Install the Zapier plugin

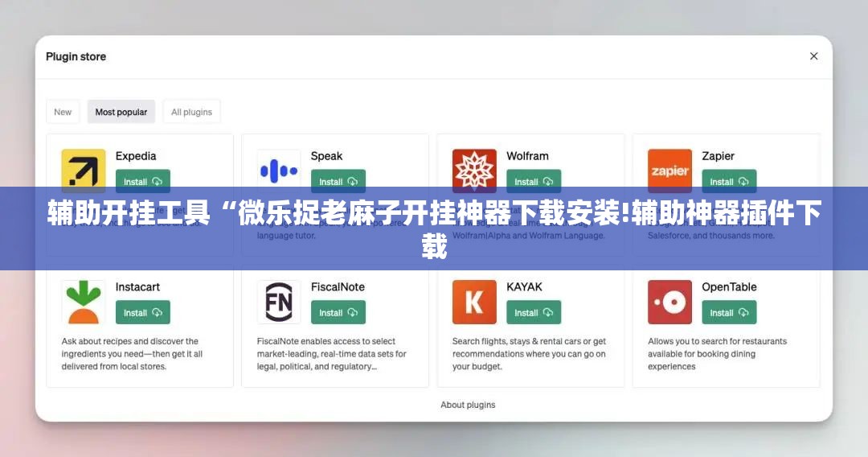coord(729,181)
